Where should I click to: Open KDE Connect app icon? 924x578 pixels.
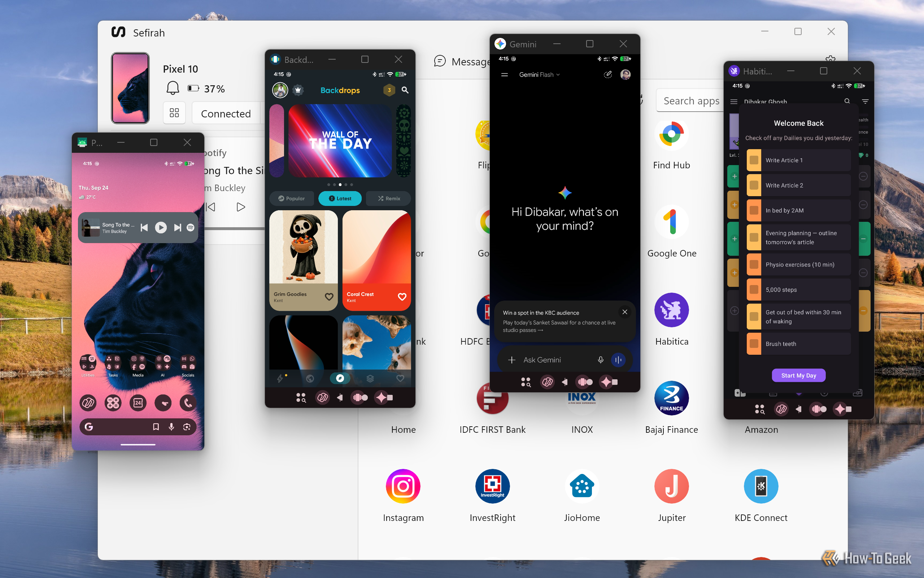click(x=761, y=486)
